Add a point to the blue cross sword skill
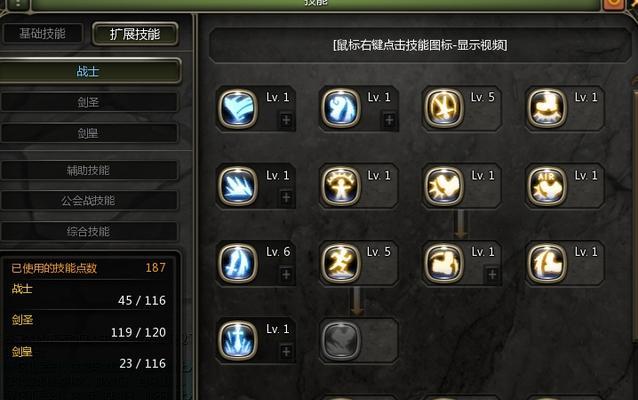 (x=286, y=352)
